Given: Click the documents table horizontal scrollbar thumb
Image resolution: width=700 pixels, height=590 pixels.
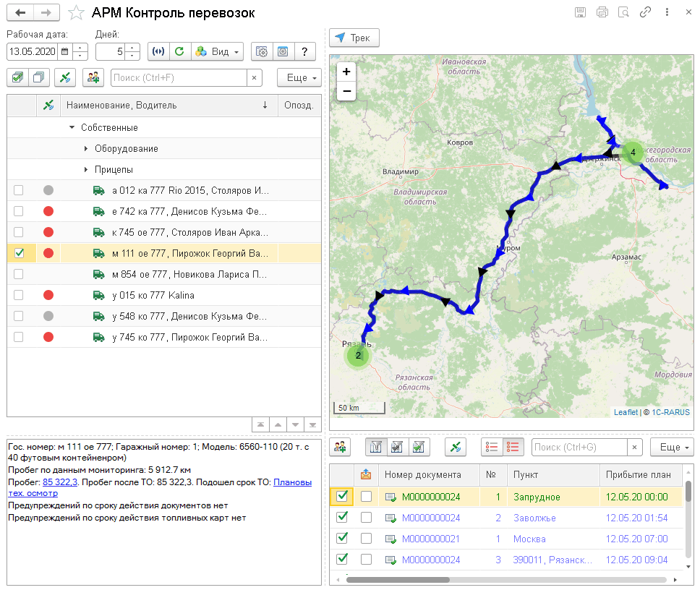Looking at the screenshot, I should pyautogui.click(x=398, y=580).
